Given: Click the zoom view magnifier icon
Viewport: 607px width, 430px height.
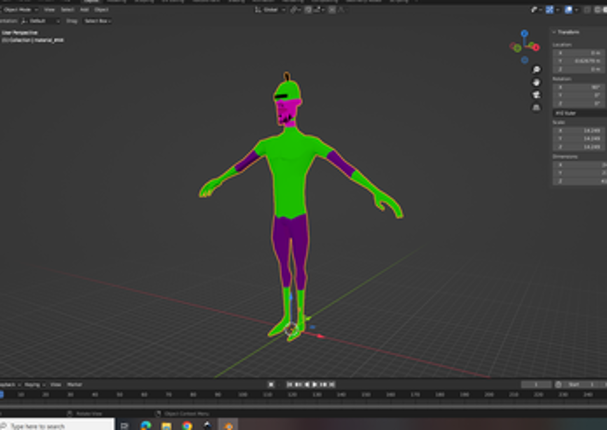Looking at the screenshot, I should (536, 70).
